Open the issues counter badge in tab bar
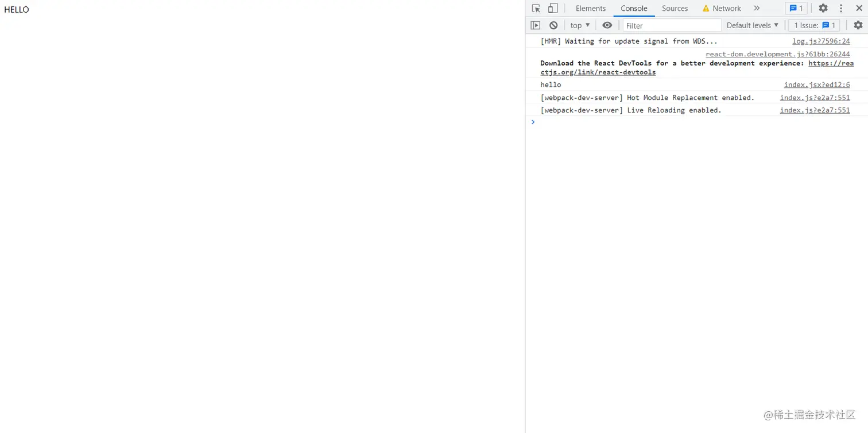Image resolution: width=868 pixels, height=433 pixels. (796, 8)
